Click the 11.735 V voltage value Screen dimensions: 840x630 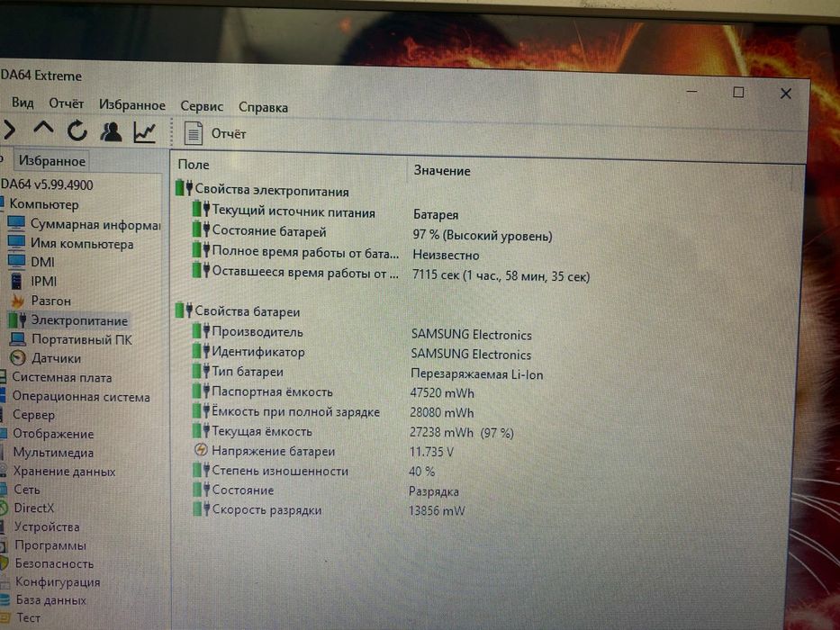pos(431,452)
